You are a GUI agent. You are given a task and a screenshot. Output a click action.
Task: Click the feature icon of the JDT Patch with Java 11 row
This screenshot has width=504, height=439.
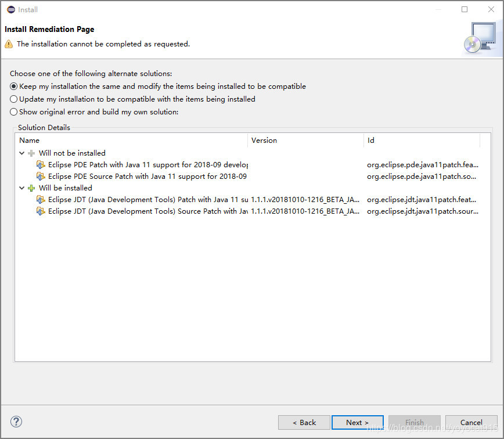click(x=41, y=200)
